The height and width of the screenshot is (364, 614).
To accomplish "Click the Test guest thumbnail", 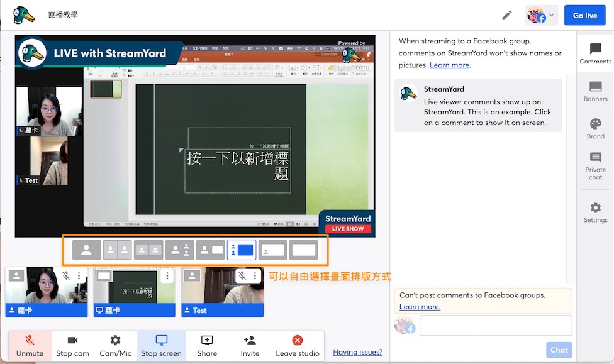I will point(223,292).
